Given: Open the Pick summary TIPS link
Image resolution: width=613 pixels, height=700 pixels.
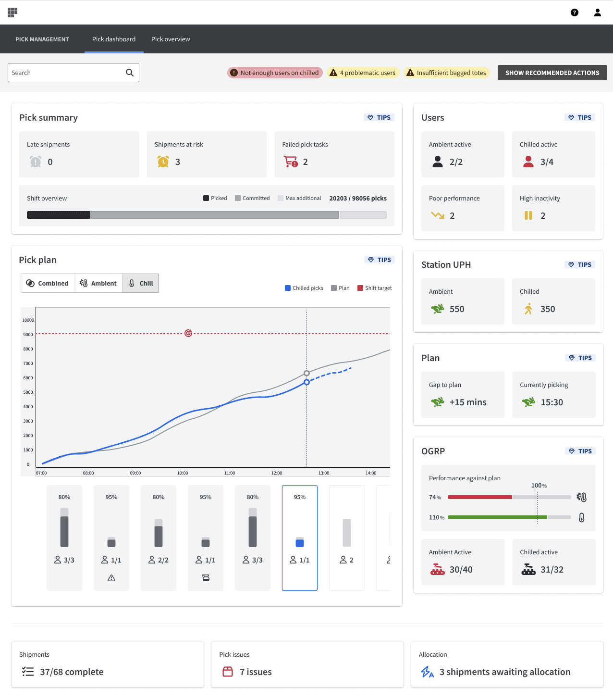Looking at the screenshot, I should (379, 117).
